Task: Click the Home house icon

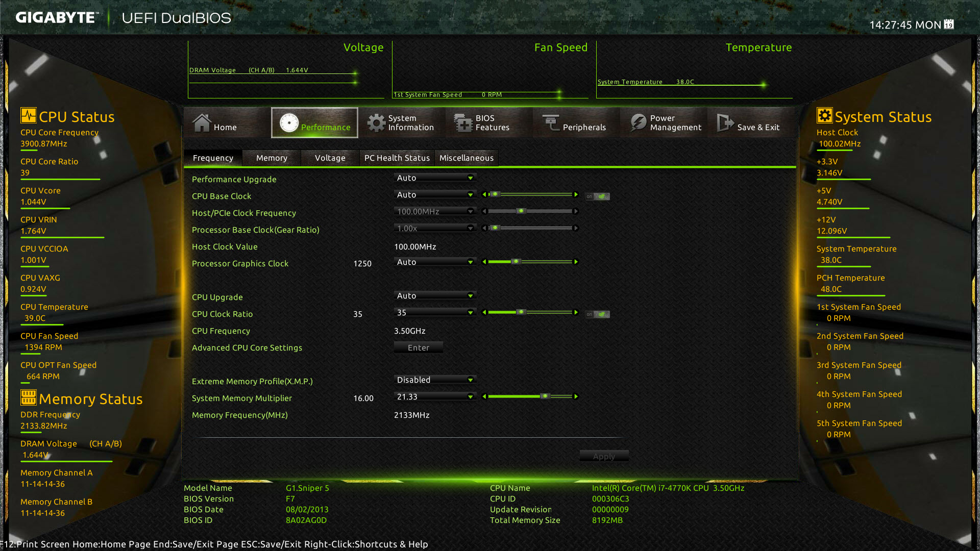Action: (202, 122)
